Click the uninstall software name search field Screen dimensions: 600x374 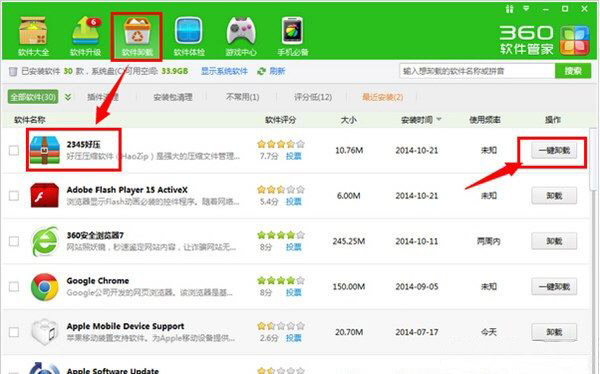pyautogui.click(x=477, y=71)
